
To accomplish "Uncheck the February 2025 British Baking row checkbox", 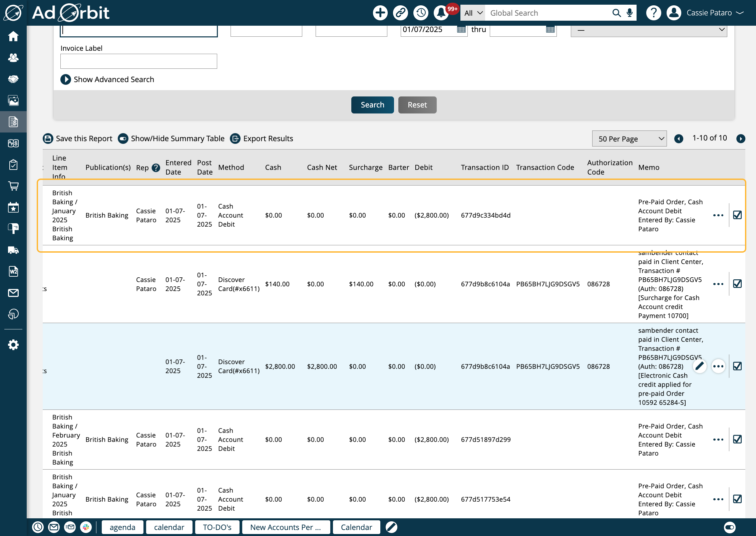I will click(738, 440).
